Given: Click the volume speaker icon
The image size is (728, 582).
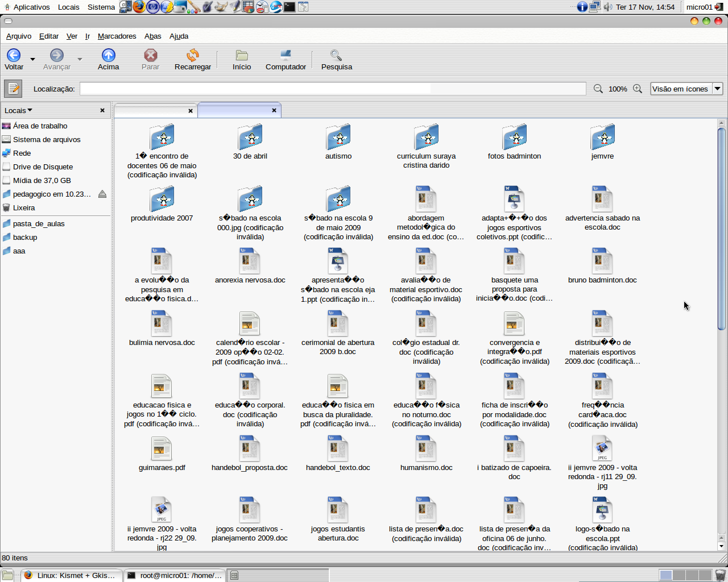Looking at the screenshot, I should (x=608, y=7).
